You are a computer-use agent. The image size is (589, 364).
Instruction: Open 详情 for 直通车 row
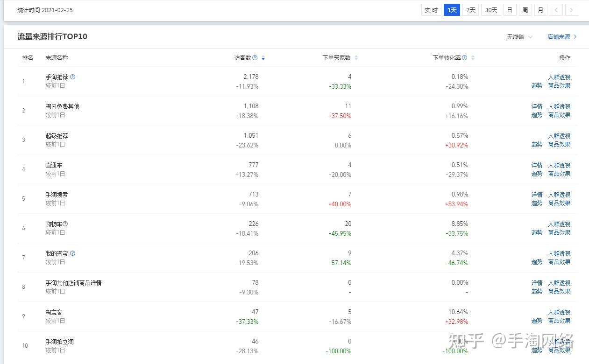coord(537,166)
